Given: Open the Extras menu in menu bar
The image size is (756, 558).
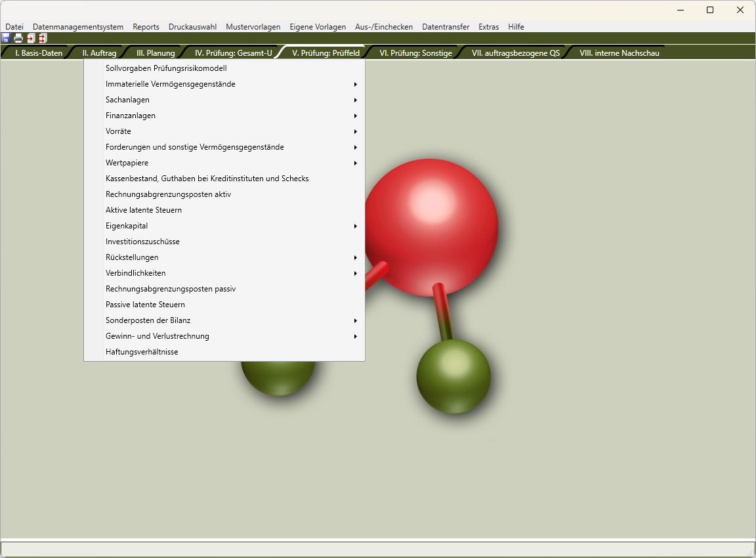Looking at the screenshot, I should [488, 27].
